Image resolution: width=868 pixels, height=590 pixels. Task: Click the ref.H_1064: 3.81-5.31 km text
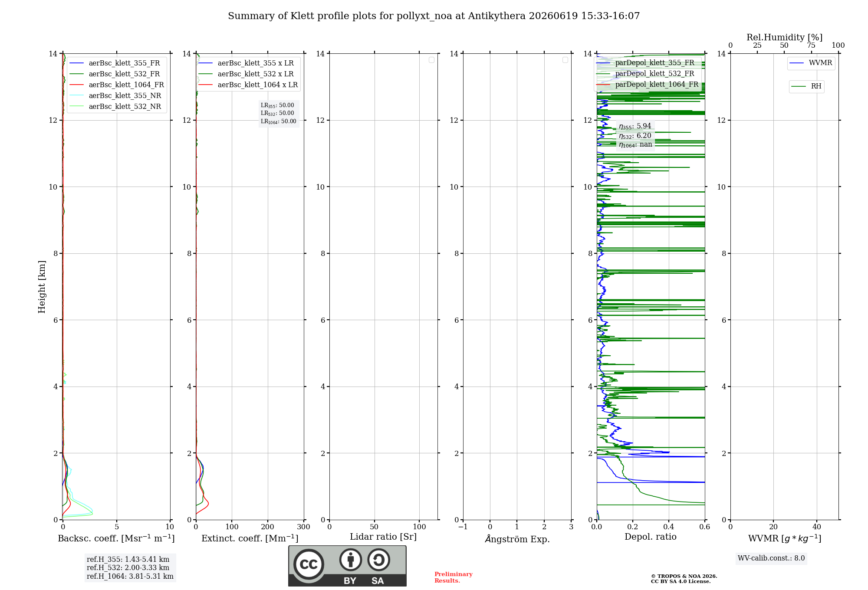click(130, 577)
